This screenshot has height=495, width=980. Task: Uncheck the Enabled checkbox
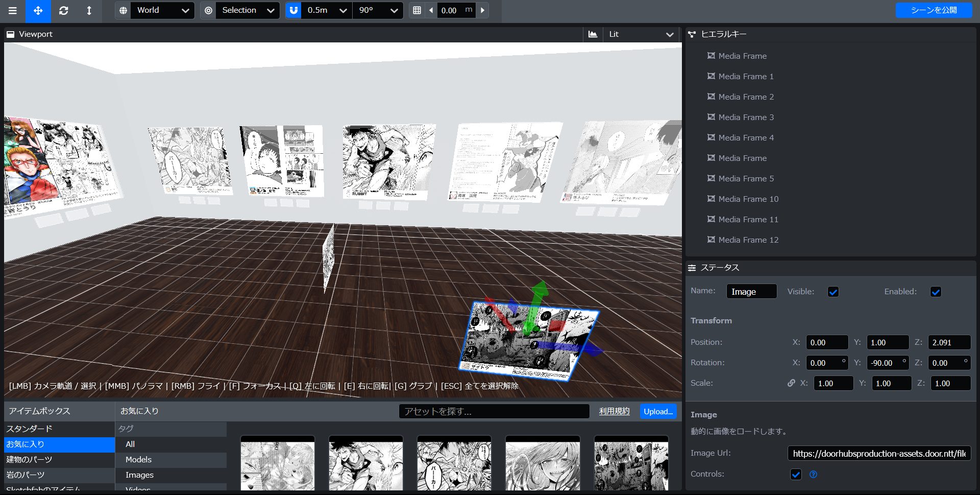tap(936, 292)
